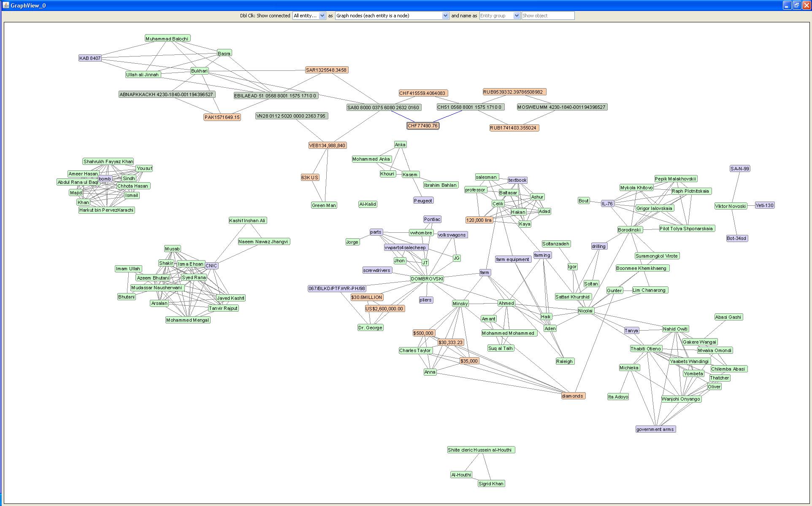The height and width of the screenshot is (506, 812).
Task: Select the textbook node
Action: tap(517, 180)
